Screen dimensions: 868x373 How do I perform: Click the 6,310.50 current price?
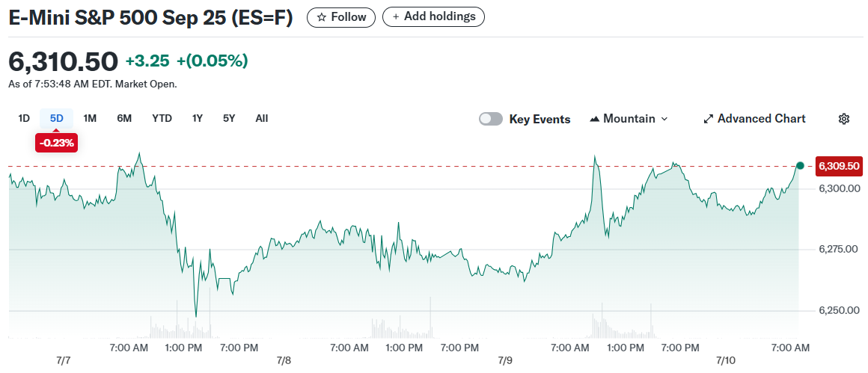(x=63, y=61)
